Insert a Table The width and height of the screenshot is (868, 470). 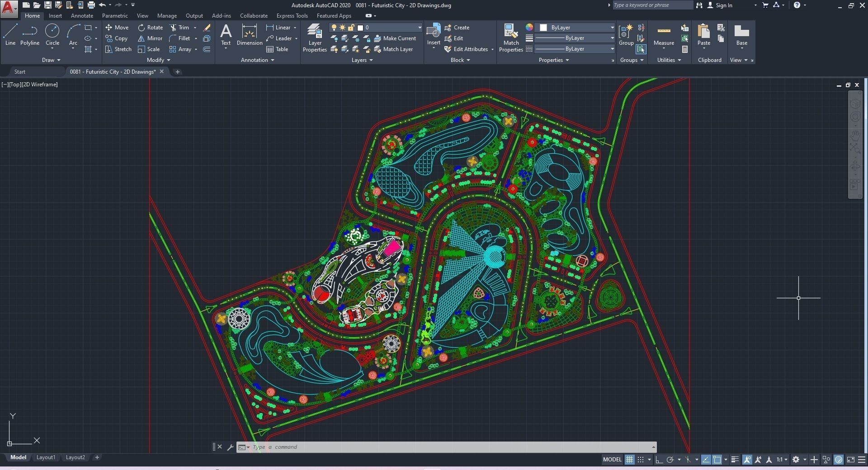click(277, 49)
